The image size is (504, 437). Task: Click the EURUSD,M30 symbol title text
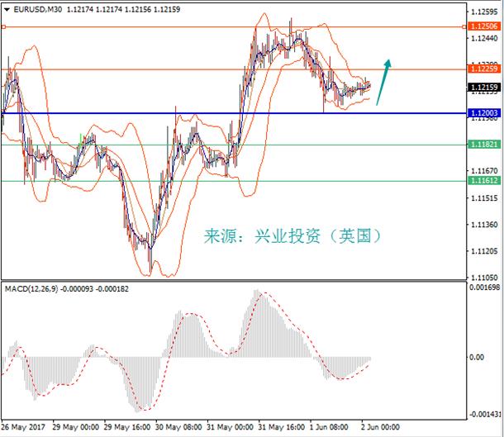tap(38, 10)
